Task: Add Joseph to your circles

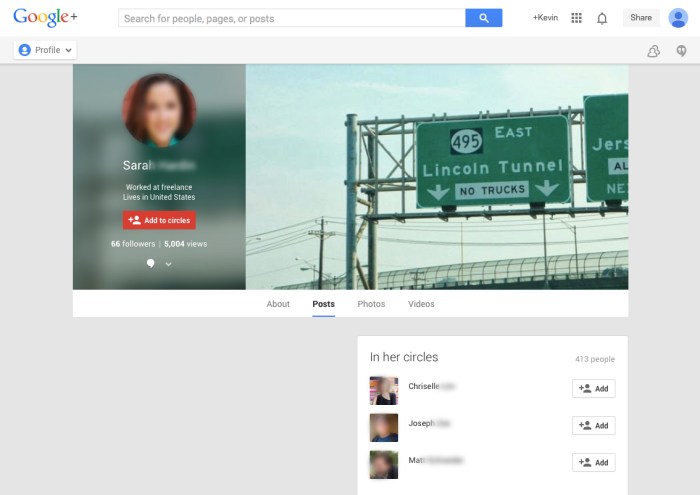Action: tap(593, 426)
